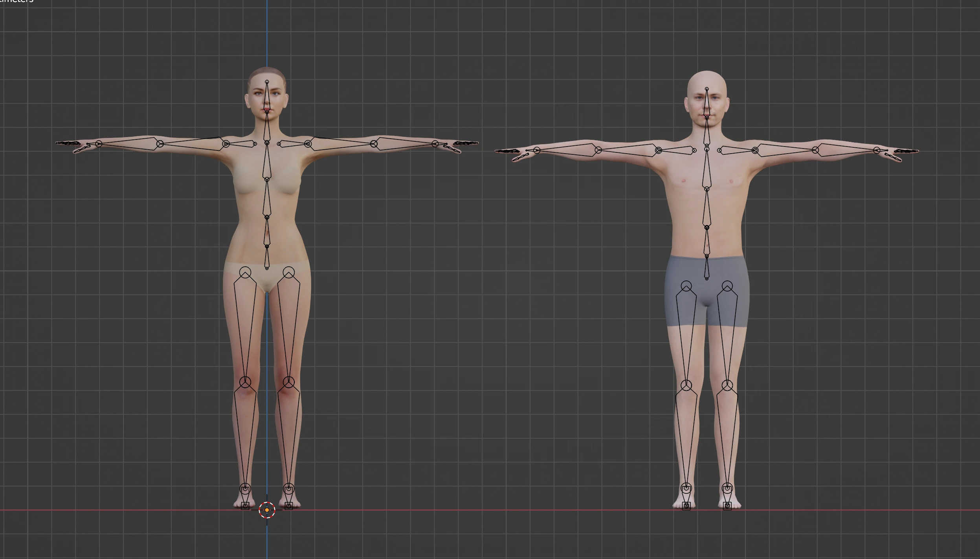Image resolution: width=980 pixels, height=559 pixels.
Task: Select male upper arm bone on viewer's right
Action: click(785, 150)
